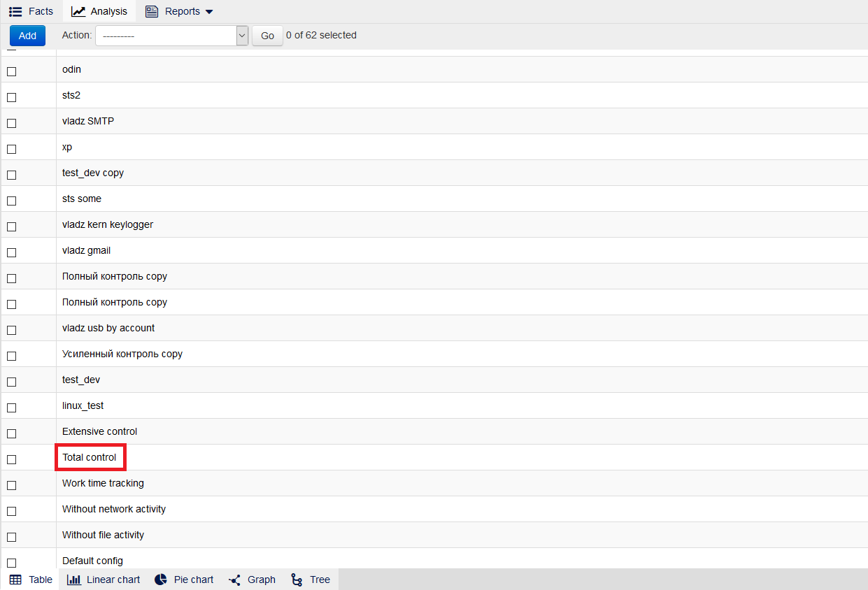The image size is (868, 590).
Task: Switch to Tree view icon
Action: 297,580
